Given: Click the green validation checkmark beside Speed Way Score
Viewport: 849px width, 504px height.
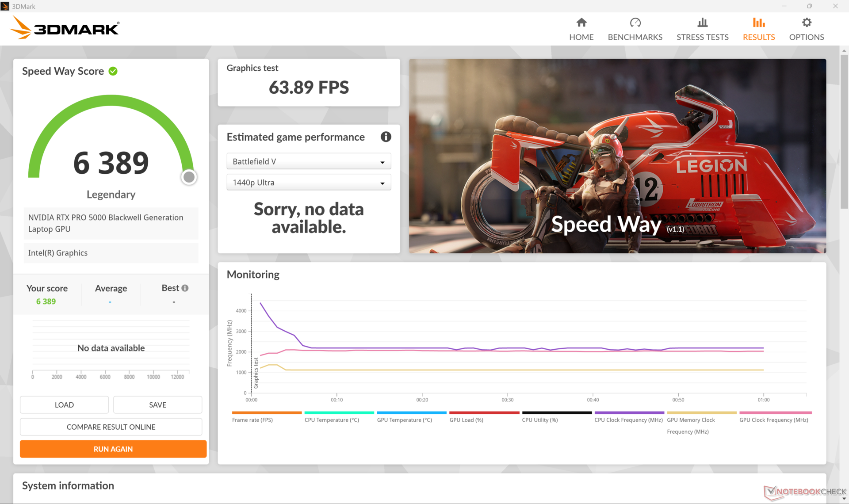Looking at the screenshot, I should click(113, 71).
